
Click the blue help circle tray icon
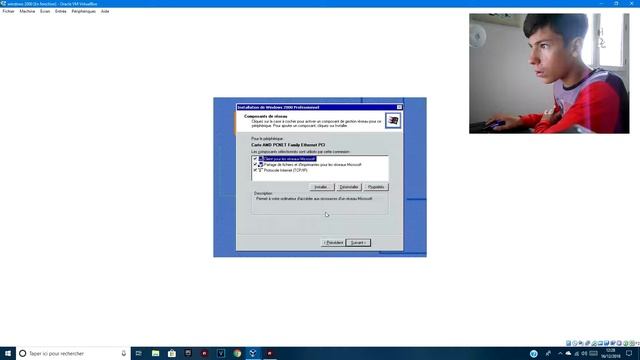[533, 353]
